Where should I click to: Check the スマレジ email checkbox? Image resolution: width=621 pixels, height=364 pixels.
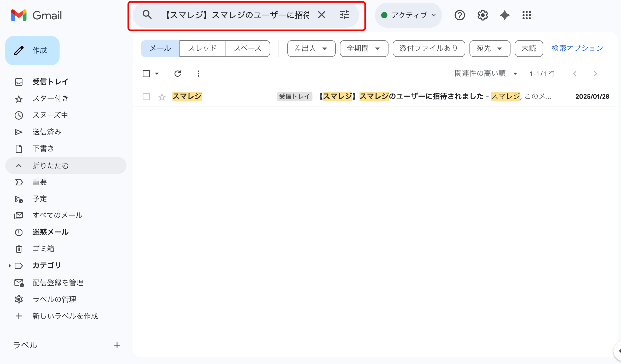(x=146, y=97)
